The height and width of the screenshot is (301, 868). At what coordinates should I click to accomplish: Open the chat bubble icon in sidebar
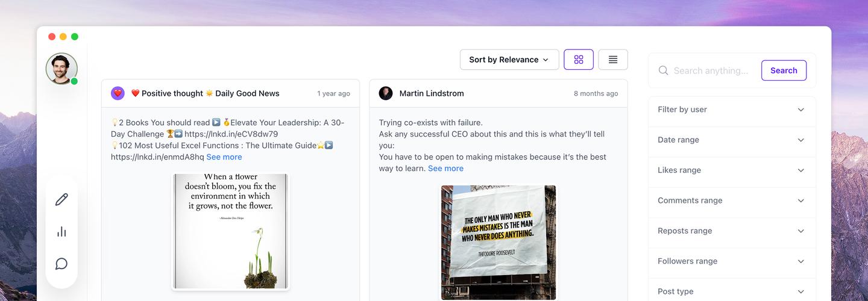(x=61, y=264)
